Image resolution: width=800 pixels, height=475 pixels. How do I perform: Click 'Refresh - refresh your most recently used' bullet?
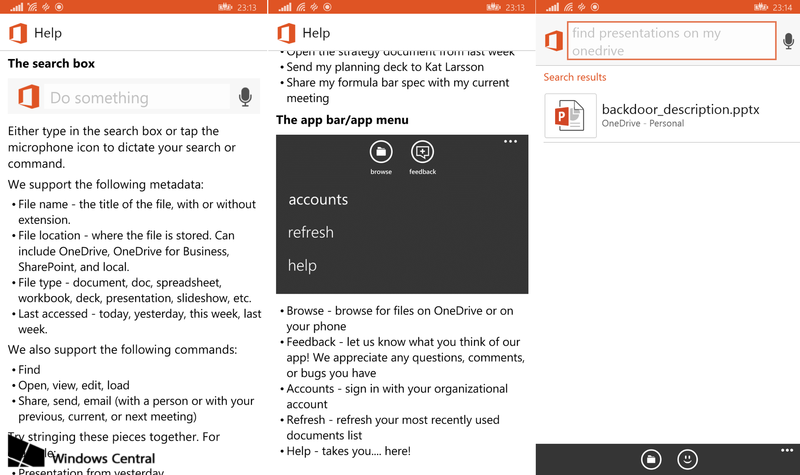point(390,428)
